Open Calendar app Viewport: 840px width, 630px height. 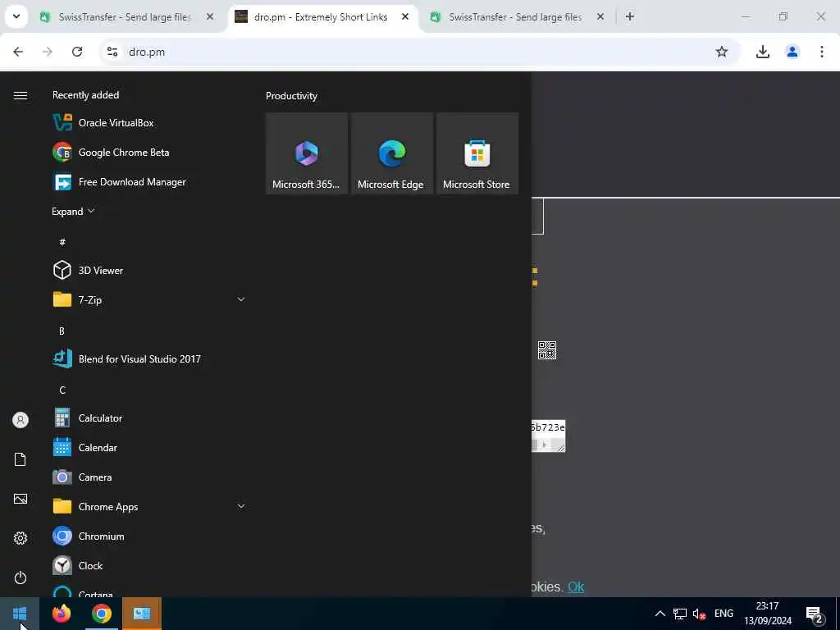pos(149,447)
